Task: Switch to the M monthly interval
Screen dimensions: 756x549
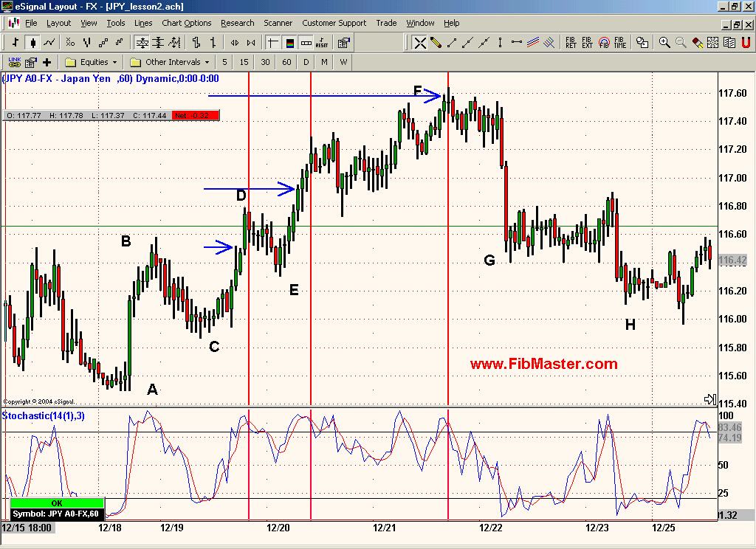Action: point(324,62)
